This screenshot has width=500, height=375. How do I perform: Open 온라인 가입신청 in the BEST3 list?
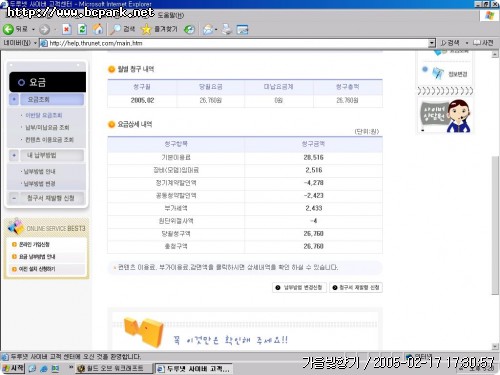coord(34,244)
